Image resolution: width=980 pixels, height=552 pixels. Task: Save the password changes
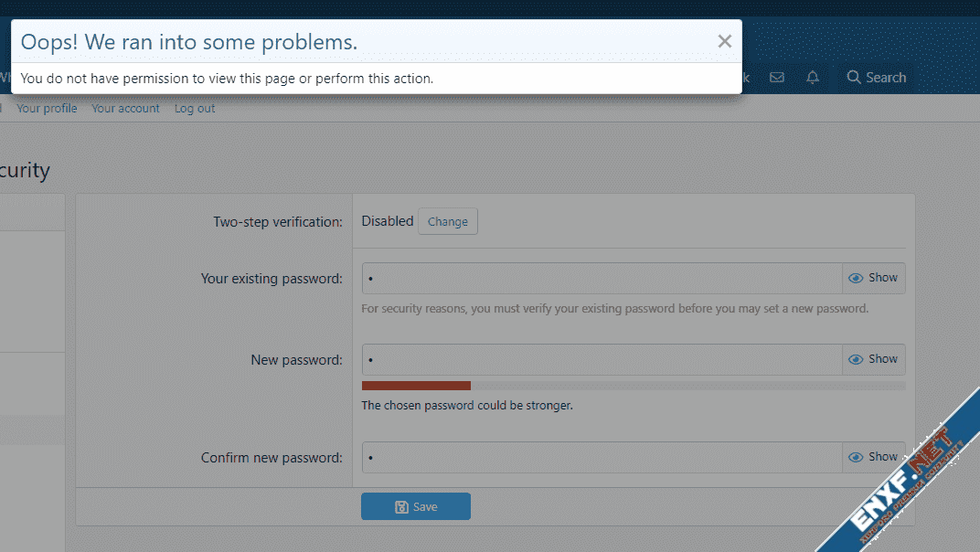416,506
